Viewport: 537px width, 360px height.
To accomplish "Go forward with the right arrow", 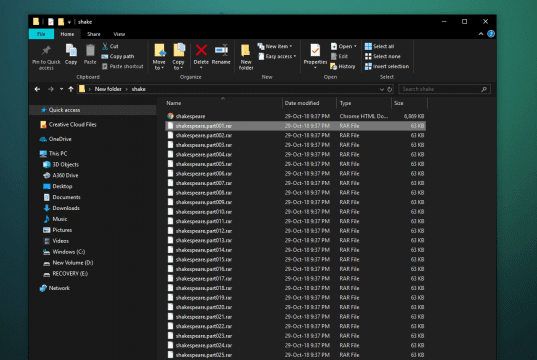I will coord(51,89).
